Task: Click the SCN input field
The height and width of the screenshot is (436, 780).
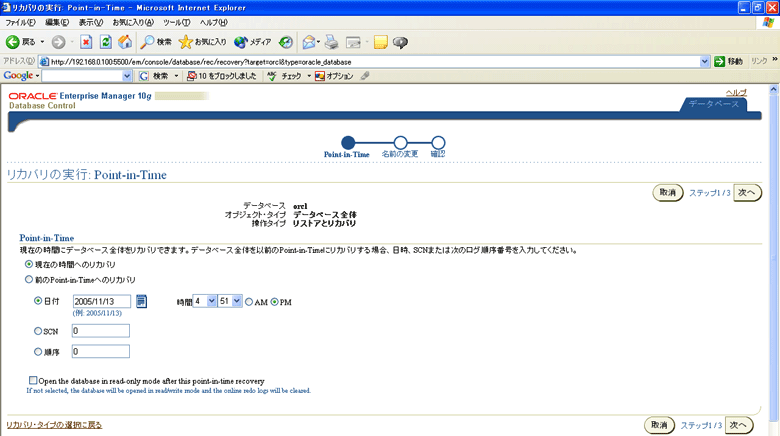Action: coord(100,331)
